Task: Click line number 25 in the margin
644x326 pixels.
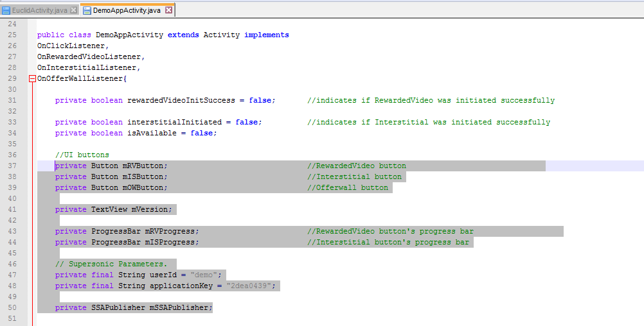Action: pyautogui.click(x=12, y=35)
